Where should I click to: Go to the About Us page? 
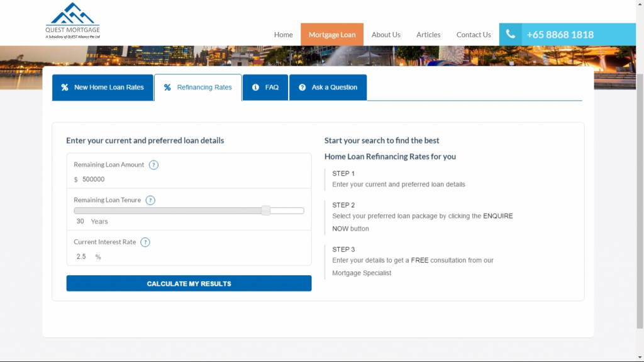(386, 35)
